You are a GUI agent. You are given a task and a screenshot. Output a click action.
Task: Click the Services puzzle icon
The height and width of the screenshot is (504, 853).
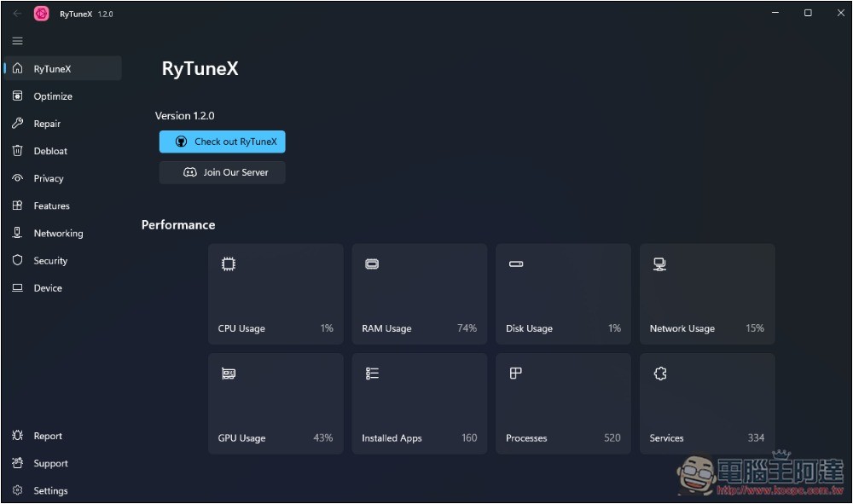[660, 374]
